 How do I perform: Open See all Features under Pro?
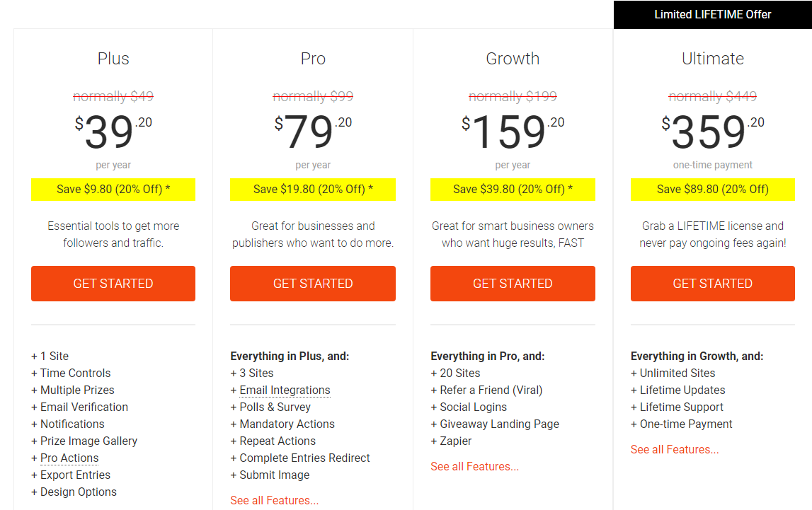tap(275, 500)
